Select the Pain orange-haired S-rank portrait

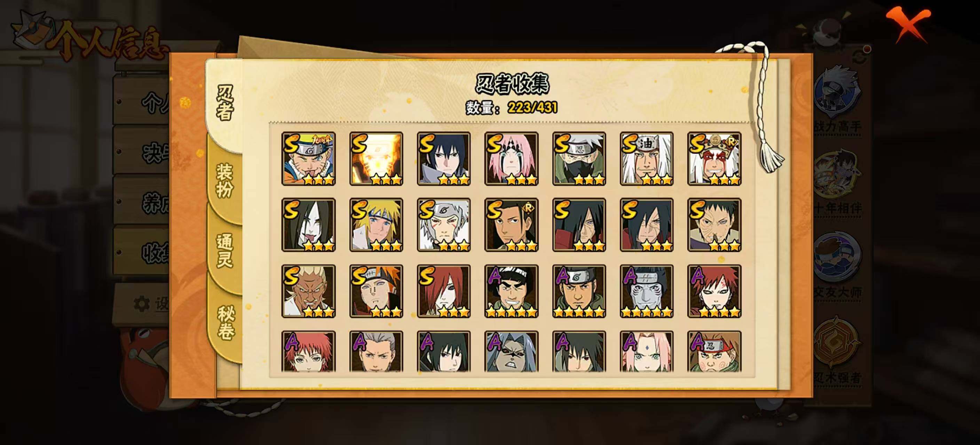(376, 291)
